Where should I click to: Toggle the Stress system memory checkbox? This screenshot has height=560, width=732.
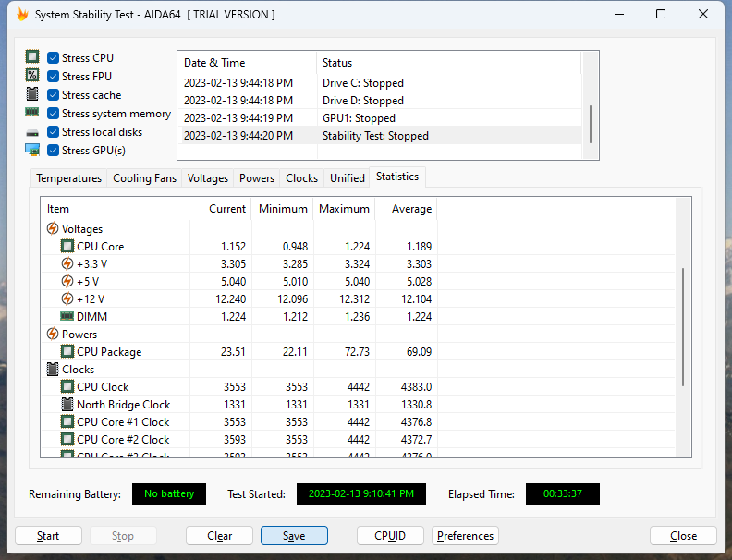54,114
